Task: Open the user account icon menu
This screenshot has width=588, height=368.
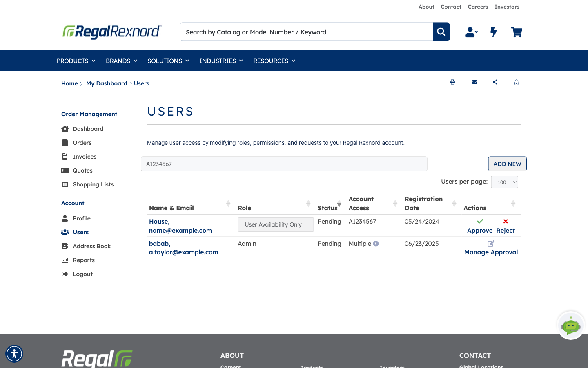Action: pyautogui.click(x=472, y=32)
